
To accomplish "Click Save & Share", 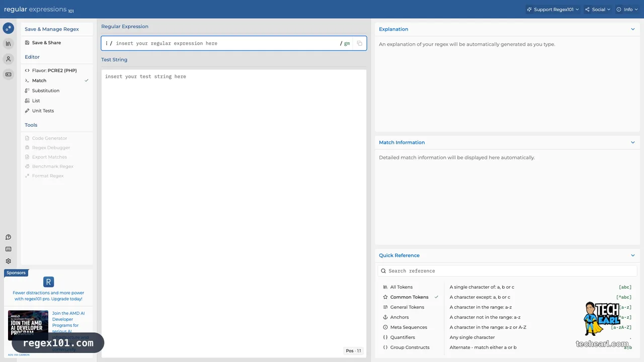I will coord(57,43).
